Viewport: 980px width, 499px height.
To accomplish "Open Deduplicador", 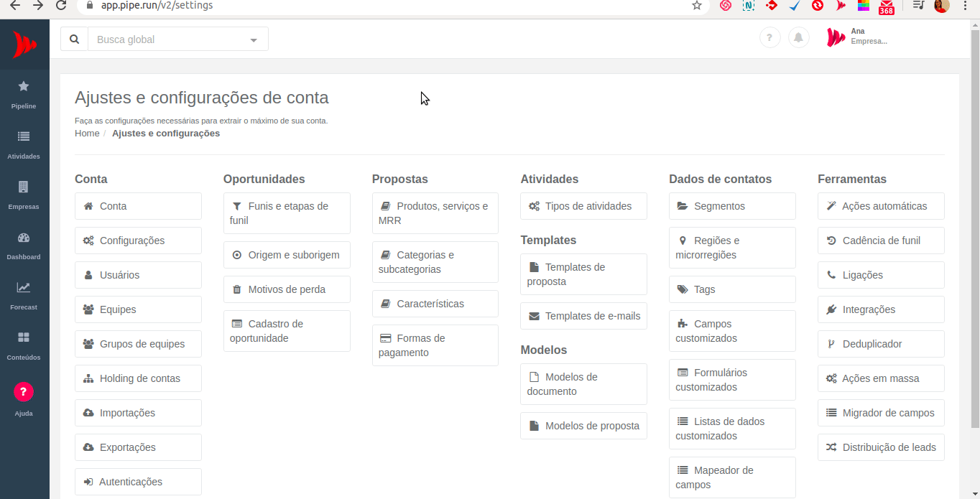I will pos(881,344).
